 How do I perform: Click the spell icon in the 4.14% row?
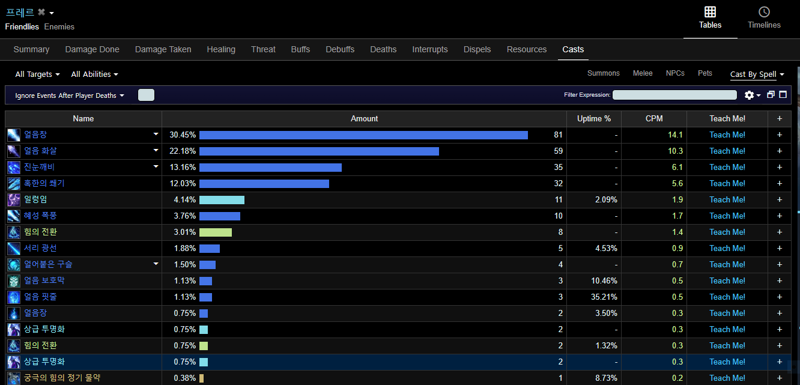[14, 200]
